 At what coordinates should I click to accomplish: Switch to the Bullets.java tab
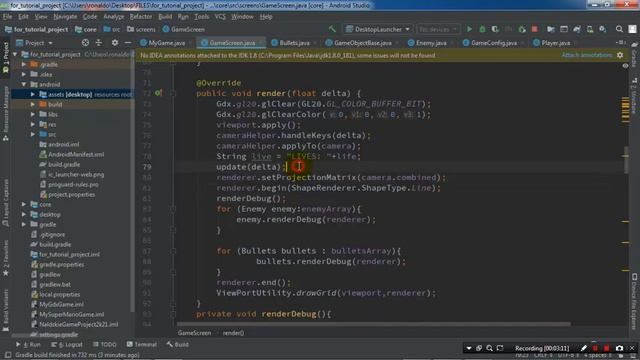click(294, 42)
